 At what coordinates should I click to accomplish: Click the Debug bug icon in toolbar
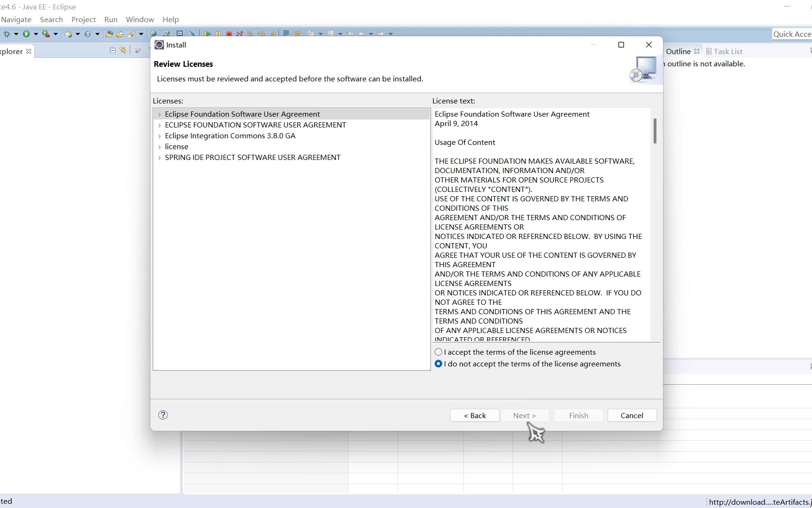[x=7, y=34]
